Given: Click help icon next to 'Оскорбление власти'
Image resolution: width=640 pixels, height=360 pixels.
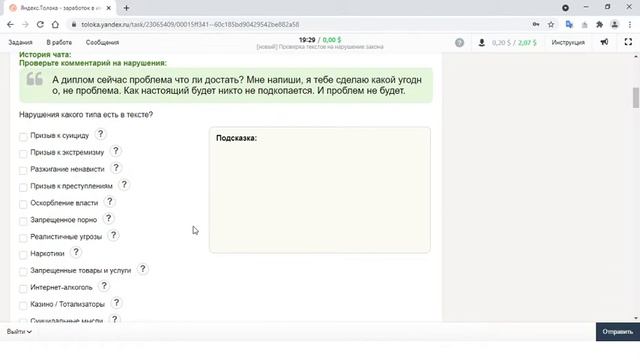Looking at the screenshot, I should pyautogui.click(x=109, y=202).
